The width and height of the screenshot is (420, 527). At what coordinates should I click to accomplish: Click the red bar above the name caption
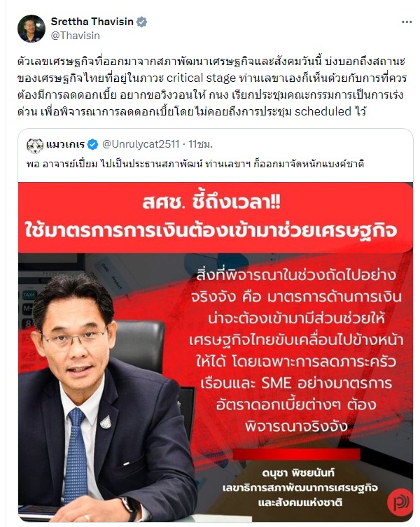(296, 455)
